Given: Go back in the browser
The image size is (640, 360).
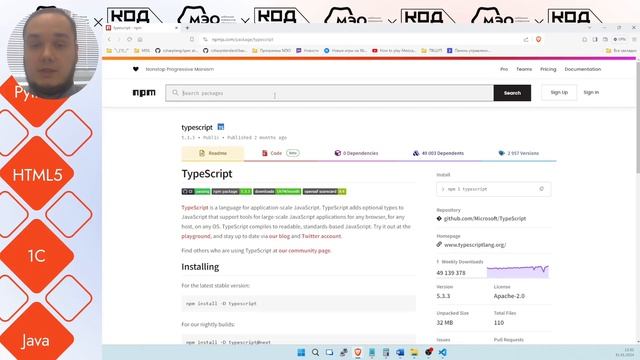Looking at the screenshot, I should [109, 40].
